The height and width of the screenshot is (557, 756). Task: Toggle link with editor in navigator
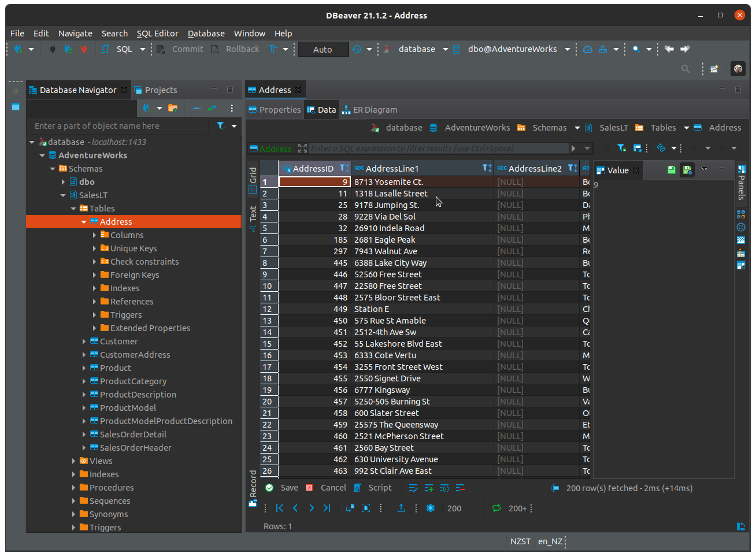coord(212,108)
